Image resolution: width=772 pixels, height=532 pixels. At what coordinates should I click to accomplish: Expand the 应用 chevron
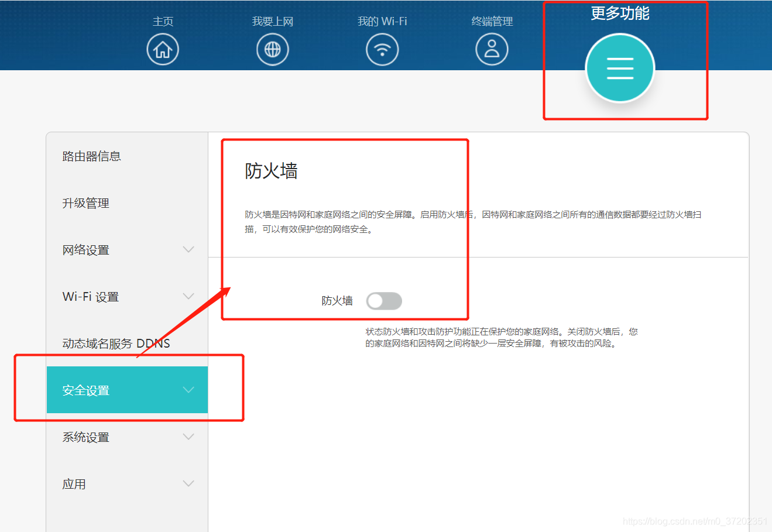(x=188, y=484)
